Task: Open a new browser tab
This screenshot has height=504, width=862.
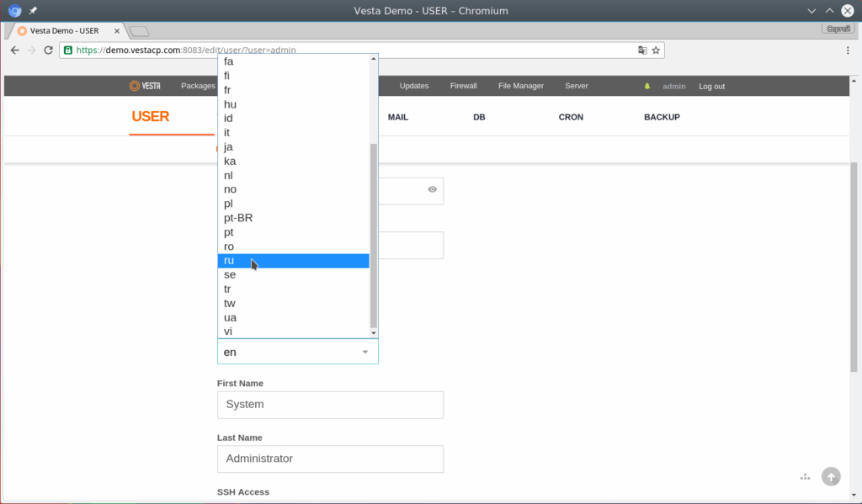Action: (139, 31)
